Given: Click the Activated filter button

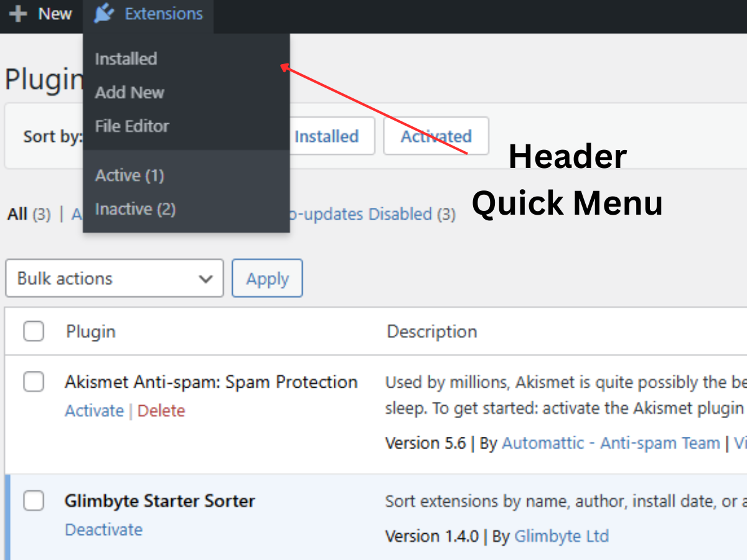Looking at the screenshot, I should pyautogui.click(x=436, y=136).
